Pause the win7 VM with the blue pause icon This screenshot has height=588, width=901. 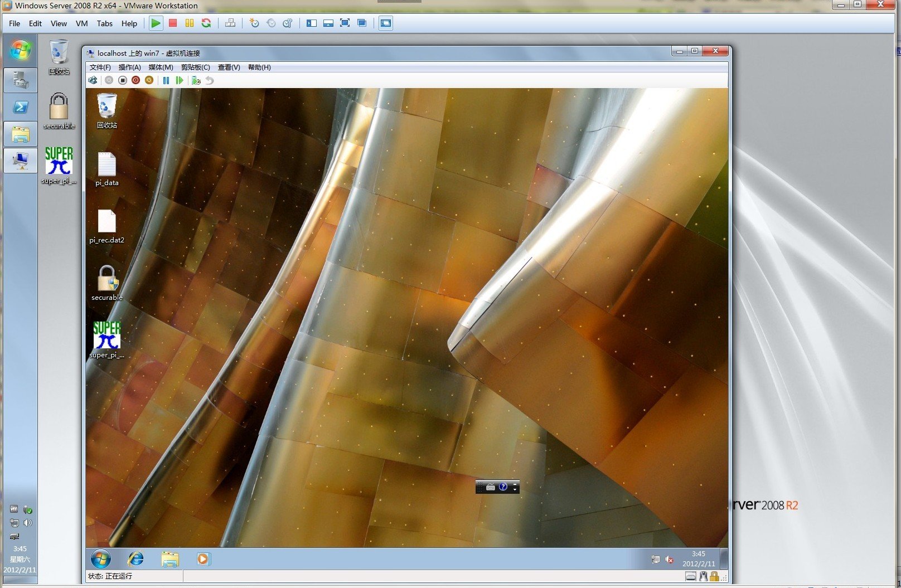point(166,80)
